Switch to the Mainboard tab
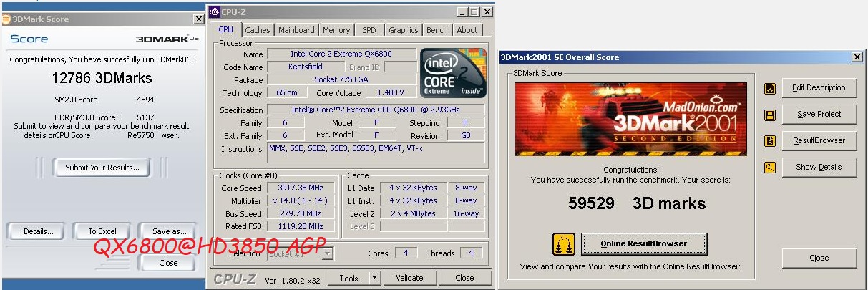This screenshot has width=868, height=290. (x=296, y=30)
